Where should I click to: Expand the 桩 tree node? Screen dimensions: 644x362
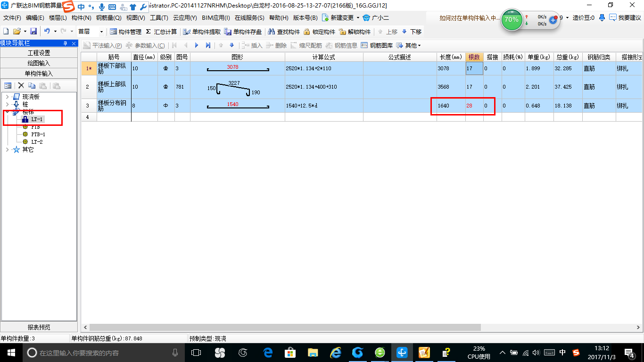click(x=7, y=104)
